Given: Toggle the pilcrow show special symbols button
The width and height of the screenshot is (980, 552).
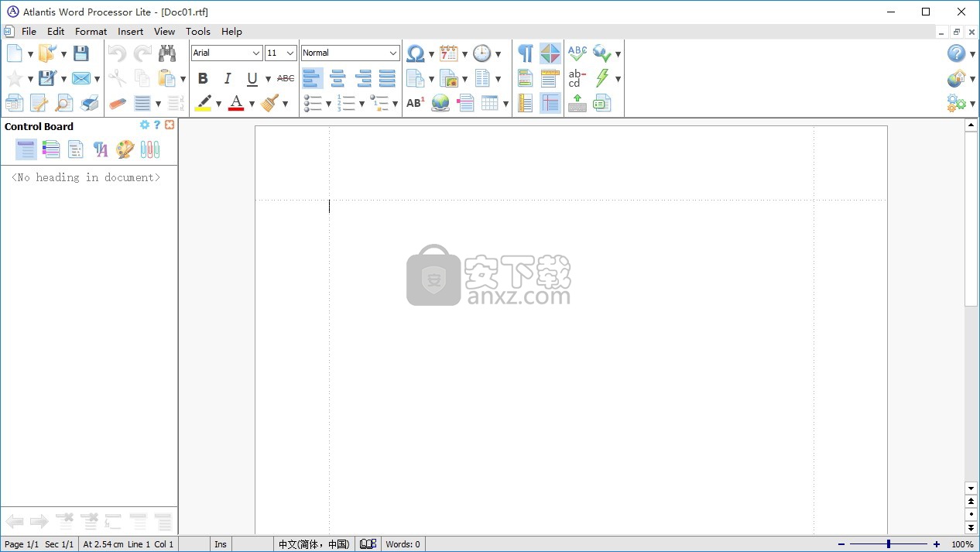Looking at the screenshot, I should [526, 53].
